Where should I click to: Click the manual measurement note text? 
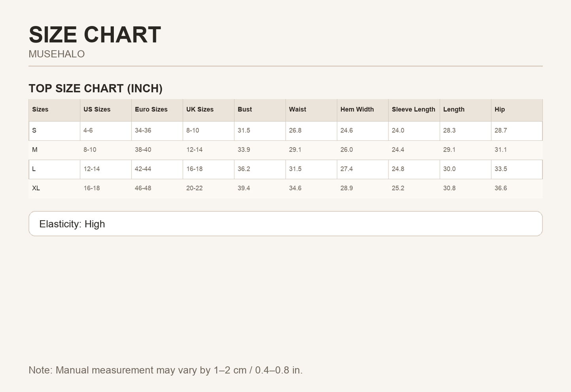(166, 370)
